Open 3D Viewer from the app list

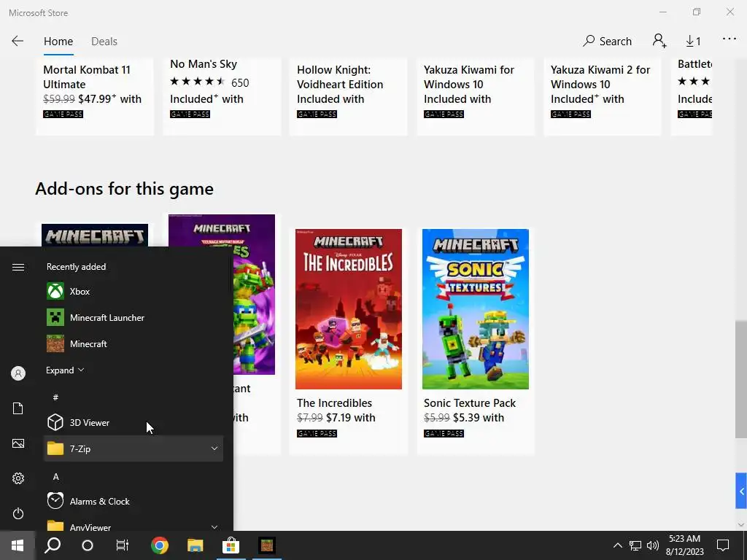[x=133, y=422]
